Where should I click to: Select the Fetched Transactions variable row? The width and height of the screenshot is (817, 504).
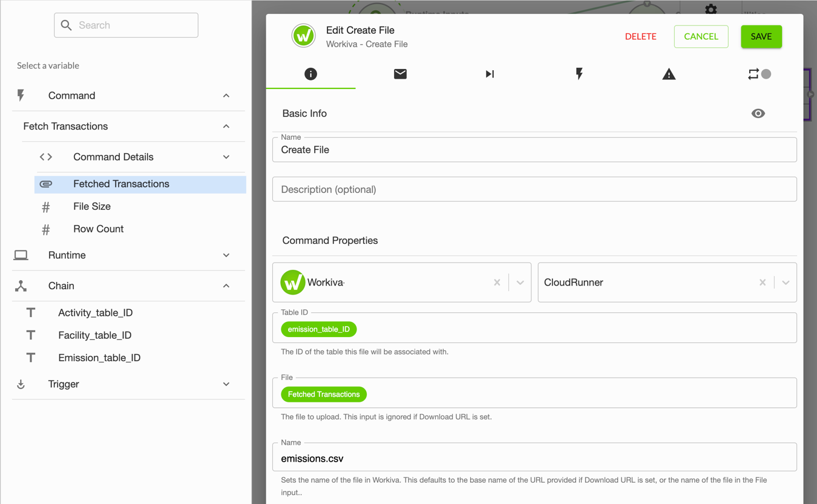140,184
